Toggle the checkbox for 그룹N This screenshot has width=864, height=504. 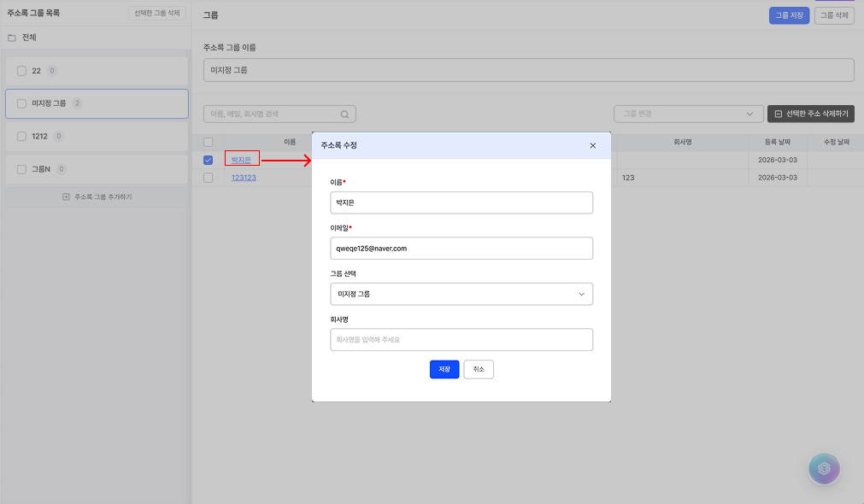(x=21, y=169)
